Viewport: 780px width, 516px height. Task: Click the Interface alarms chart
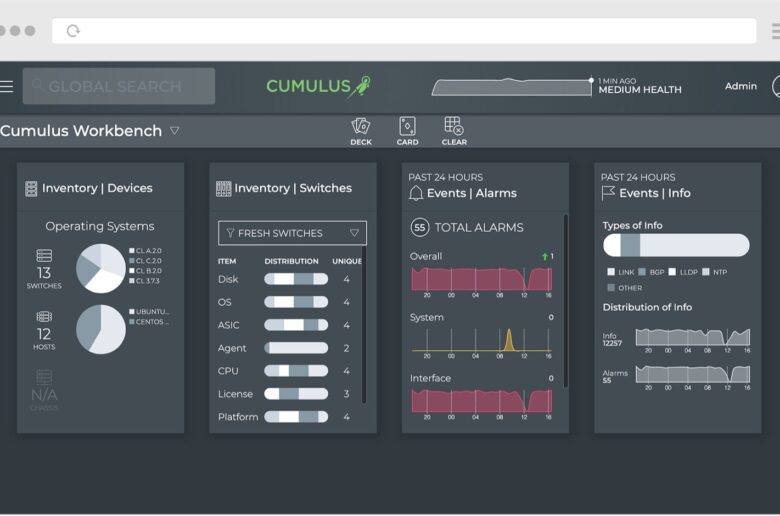(x=482, y=401)
